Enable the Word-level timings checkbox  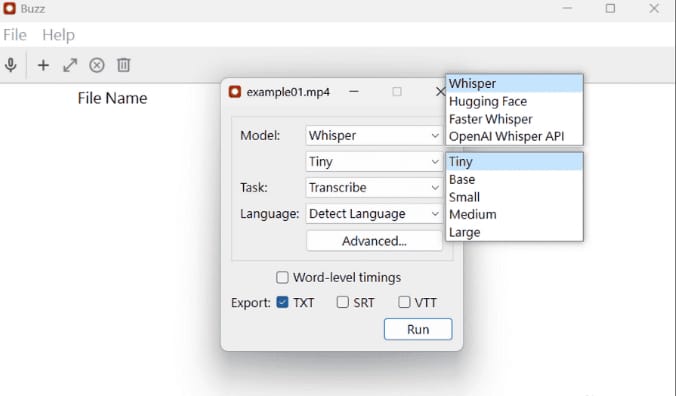pos(282,277)
